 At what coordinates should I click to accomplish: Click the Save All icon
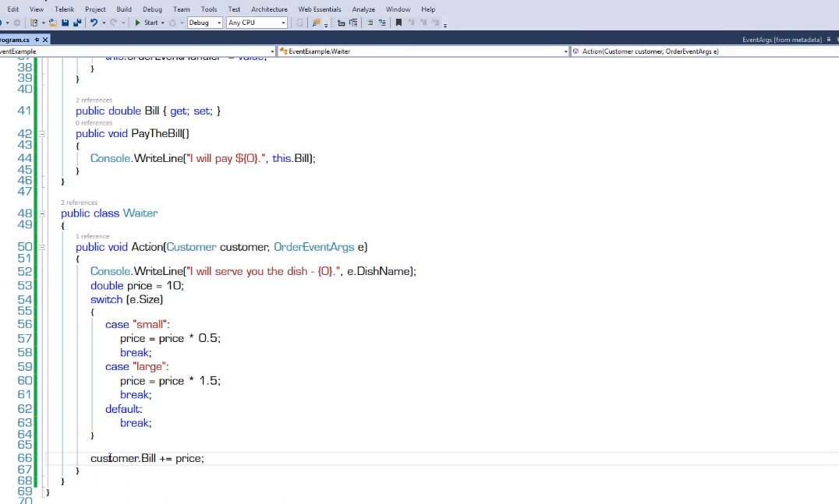pos(77,23)
